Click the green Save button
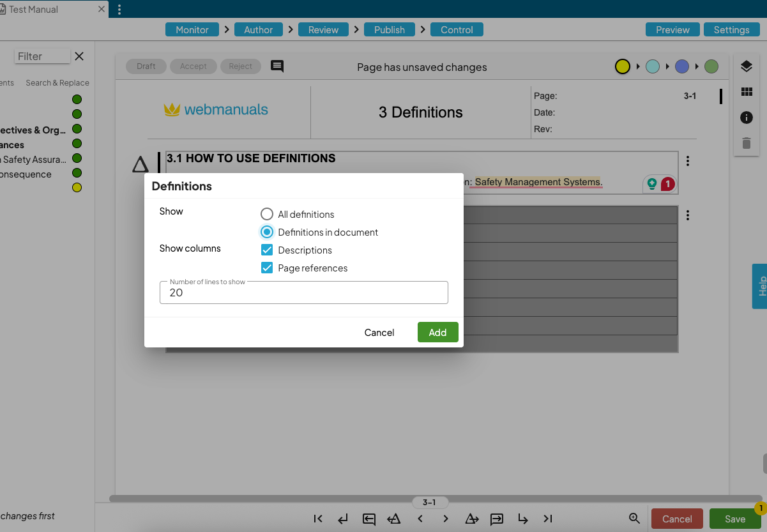This screenshot has width=767, height=532. [735, 519]
